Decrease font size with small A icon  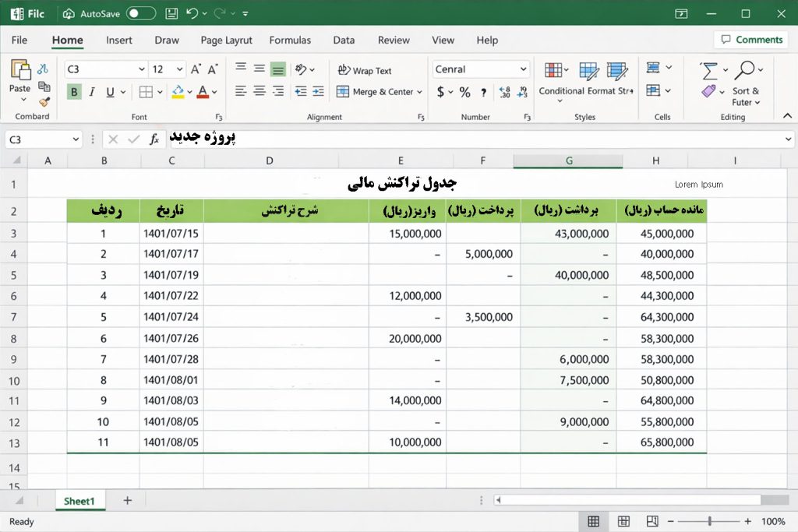click(213, 69)
